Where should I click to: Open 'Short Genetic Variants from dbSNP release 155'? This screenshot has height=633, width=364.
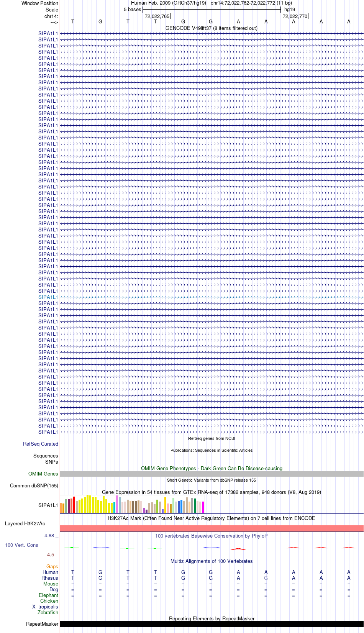click(x=212, y=480)
